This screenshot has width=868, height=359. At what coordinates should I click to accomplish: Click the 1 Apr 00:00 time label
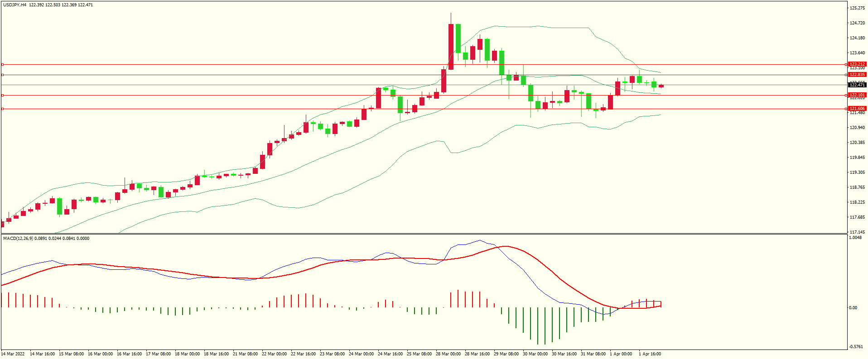click(621, 354)
